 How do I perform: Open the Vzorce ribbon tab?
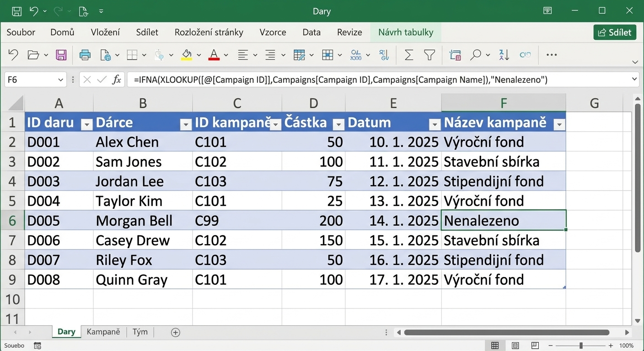[273, 32]
